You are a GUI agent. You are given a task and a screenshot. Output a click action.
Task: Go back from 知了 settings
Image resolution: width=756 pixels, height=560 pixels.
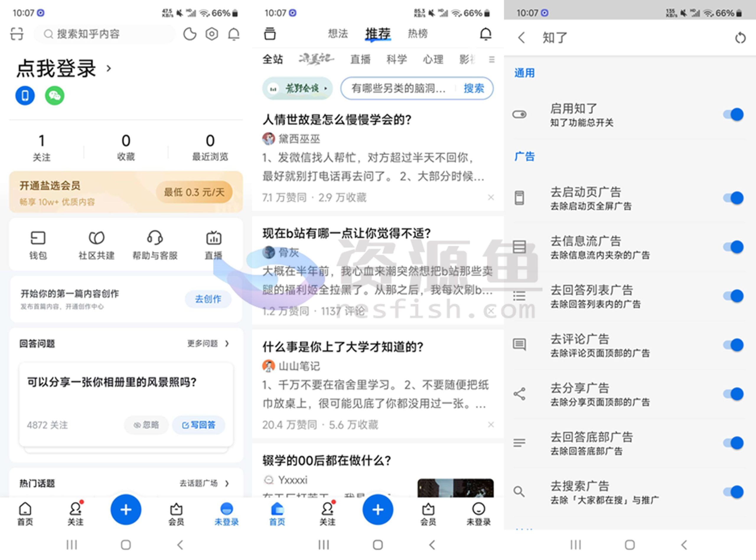(x=522, y=38)
